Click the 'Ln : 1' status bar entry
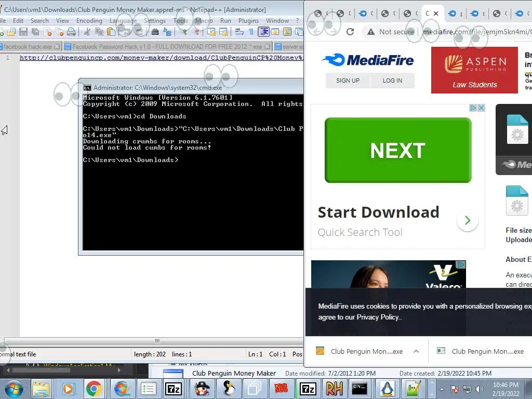This screenshot has height=399, width=532. click(x=255, y=354)
